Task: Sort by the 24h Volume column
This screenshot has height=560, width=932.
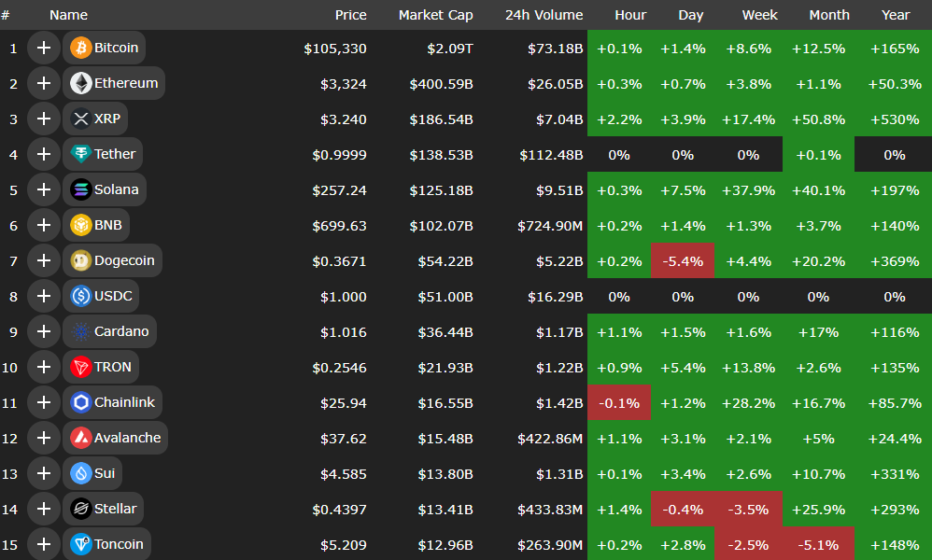Action: click(x=544, y=15)
